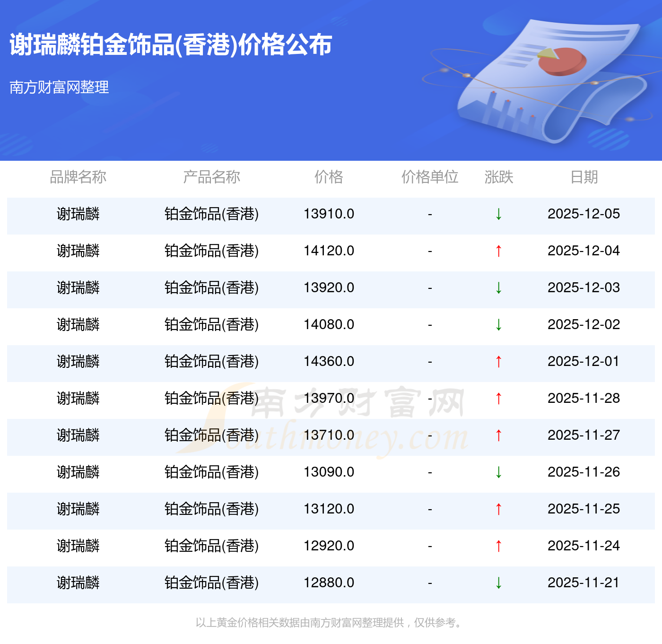Image resolution: width=662 pixels, height=644 pixels.
Task: Click the red up arrow for 2025-12-04
Action: [x=498, y=251]
